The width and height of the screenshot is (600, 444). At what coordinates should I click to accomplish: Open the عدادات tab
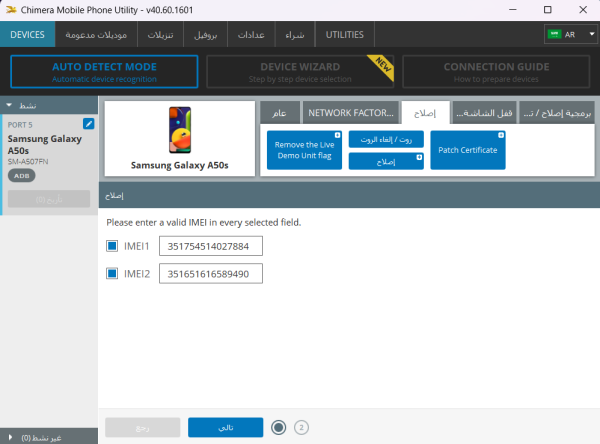click(x=251, y=34)
